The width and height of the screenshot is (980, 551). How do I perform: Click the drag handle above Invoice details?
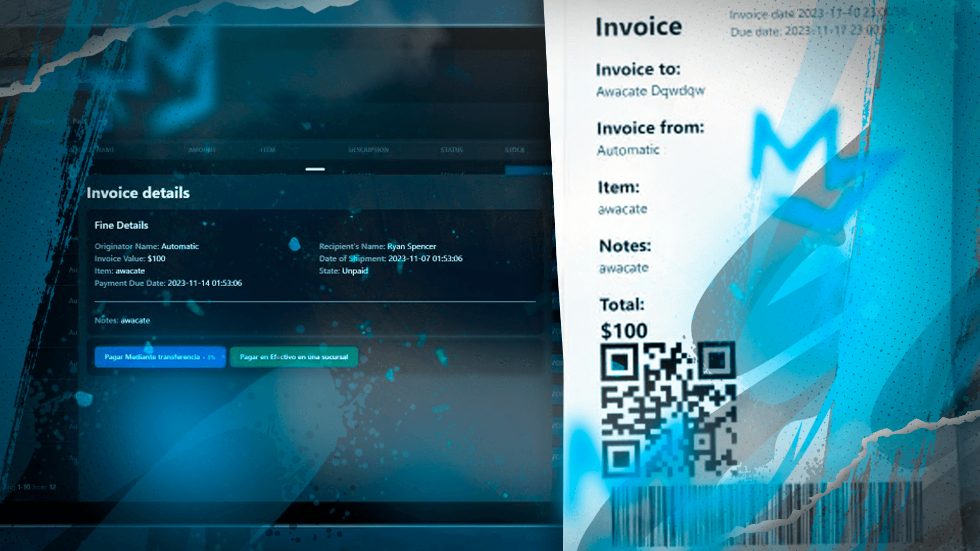pos(315,169)
